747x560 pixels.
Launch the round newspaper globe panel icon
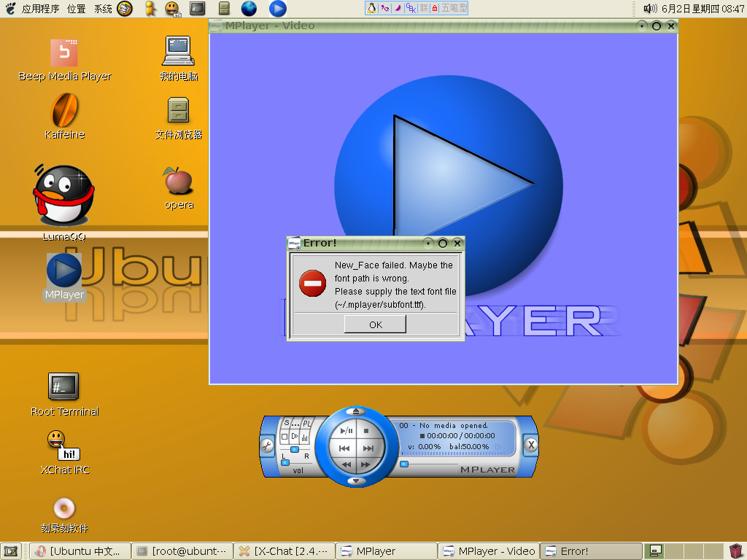125,8
